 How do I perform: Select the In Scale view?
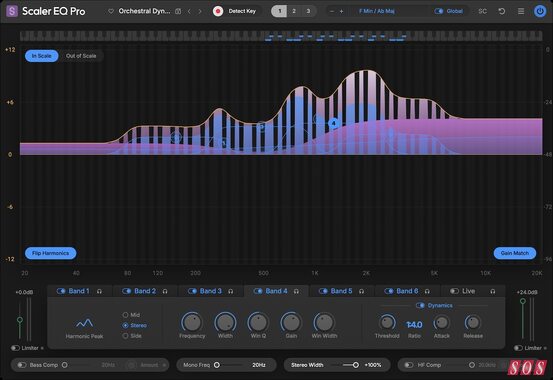[x=42, y=56]
